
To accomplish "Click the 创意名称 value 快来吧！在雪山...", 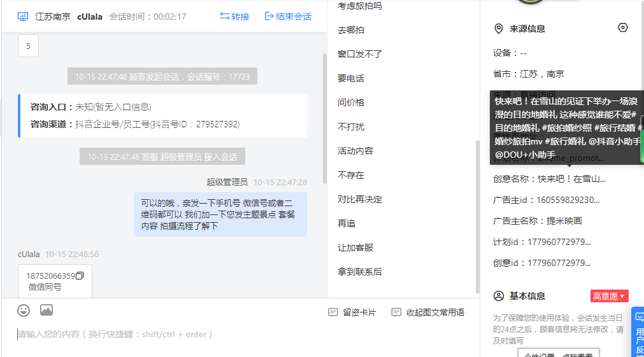I will coord(572,179).
